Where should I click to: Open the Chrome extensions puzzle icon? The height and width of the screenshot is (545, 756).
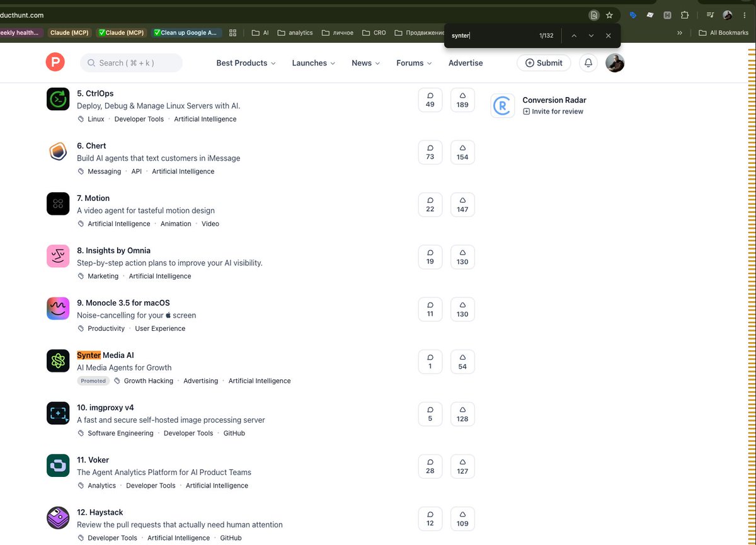(x=685, y=15)
